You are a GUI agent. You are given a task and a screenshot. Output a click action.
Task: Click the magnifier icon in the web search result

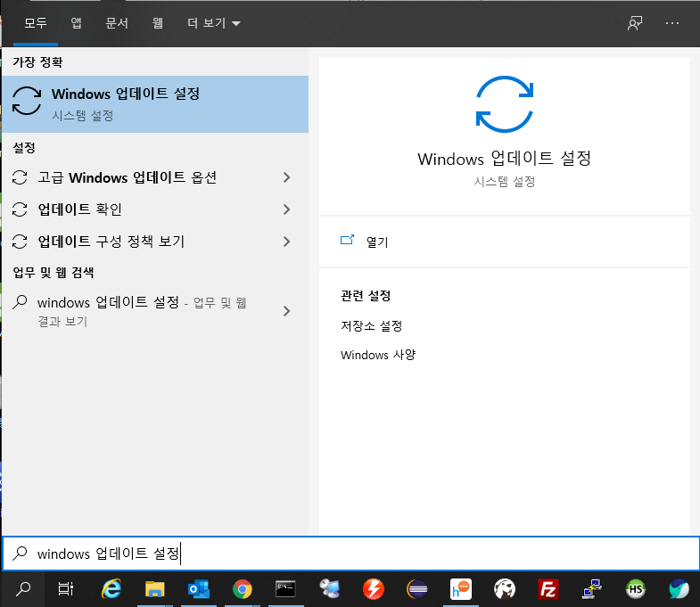(20, 302)
